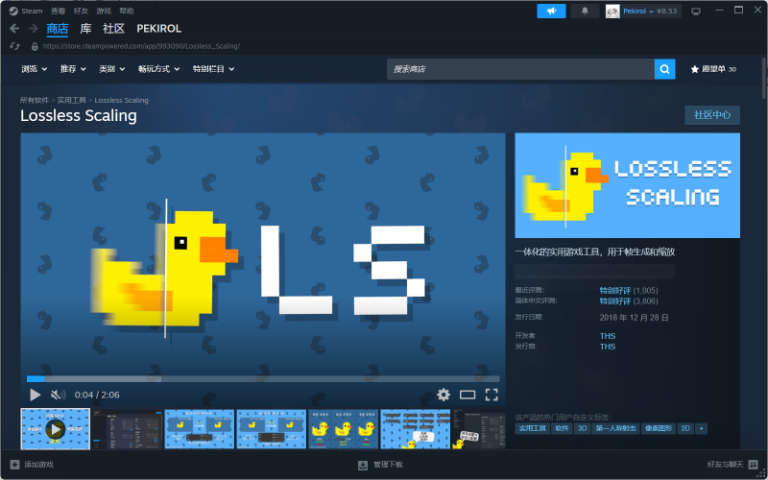Go back with the left arrow
The image size is (768, 480).
tap(14, 29)
